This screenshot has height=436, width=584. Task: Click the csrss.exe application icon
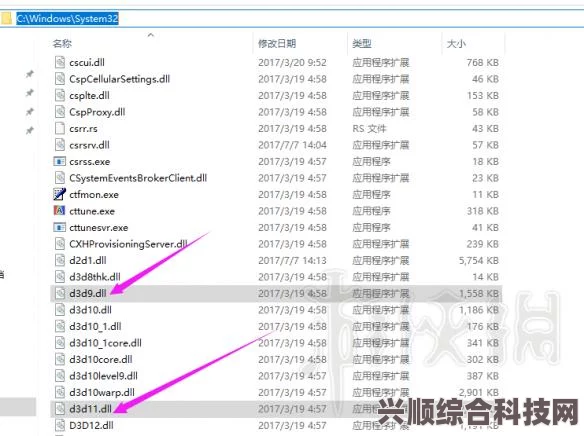pos(60,161)
